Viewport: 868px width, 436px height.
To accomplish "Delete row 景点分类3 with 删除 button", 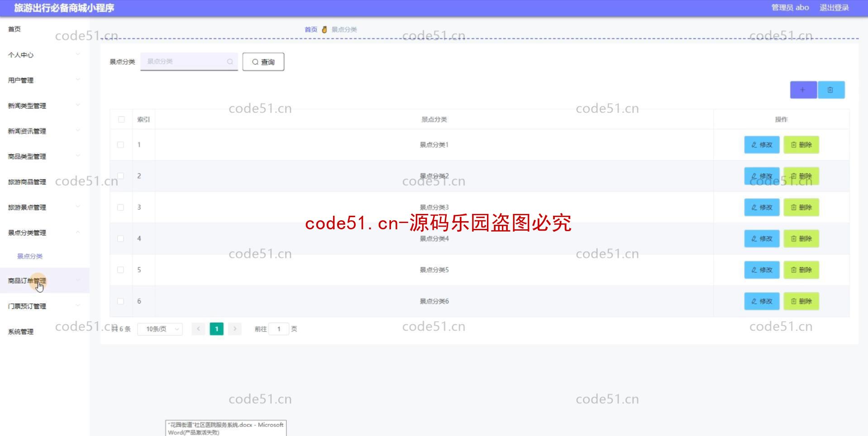I will point(801,207).
